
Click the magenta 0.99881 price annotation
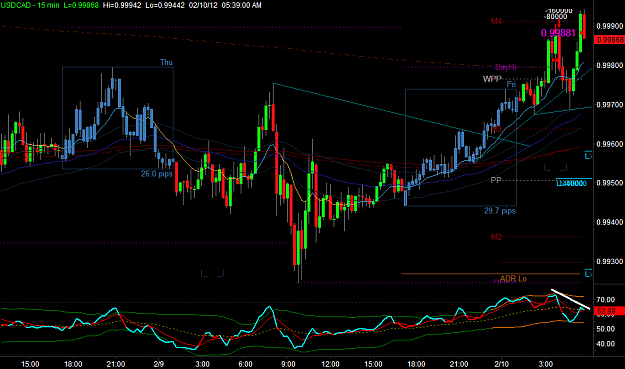click(558, 33)
